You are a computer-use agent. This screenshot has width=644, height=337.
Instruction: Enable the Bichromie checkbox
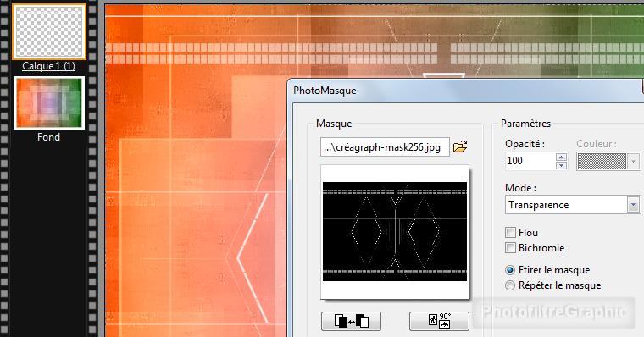coord(510,248)
